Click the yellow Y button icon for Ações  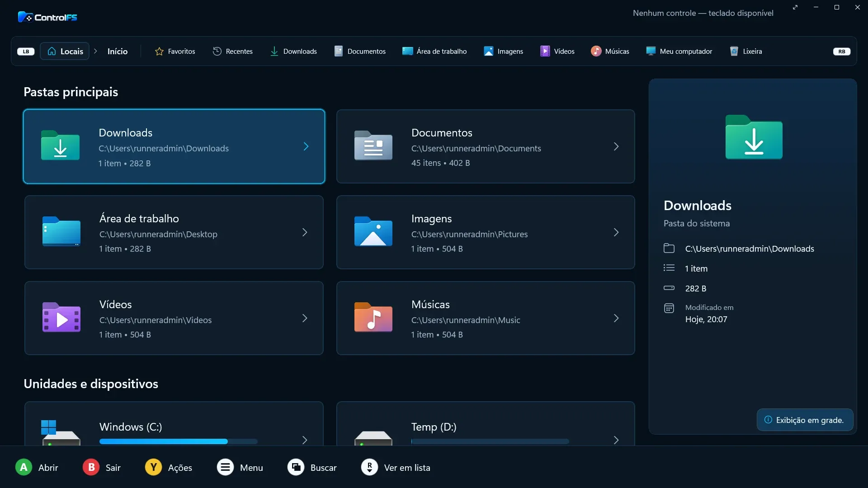pyautogui.click(x=153, y=467)
